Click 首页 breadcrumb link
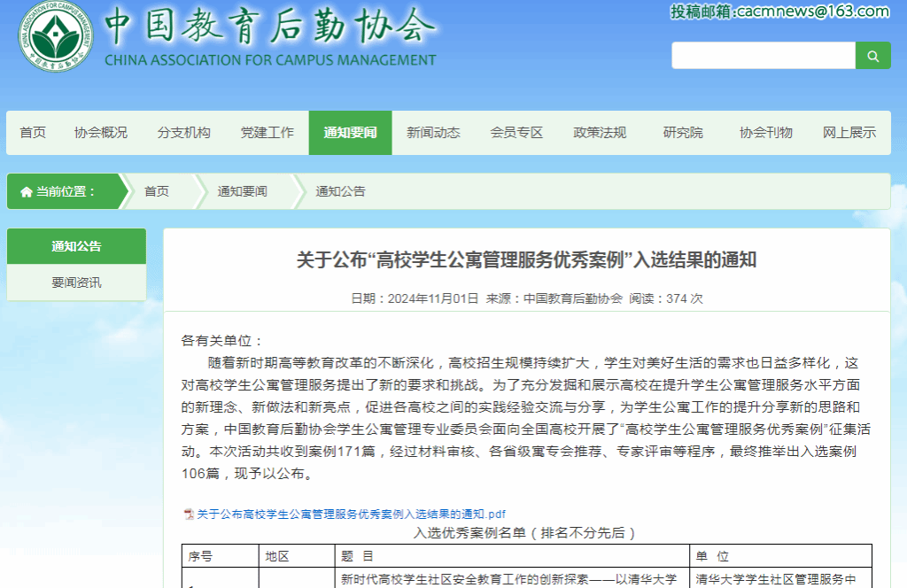Screen dimensions: 907x588 [157, 191]
